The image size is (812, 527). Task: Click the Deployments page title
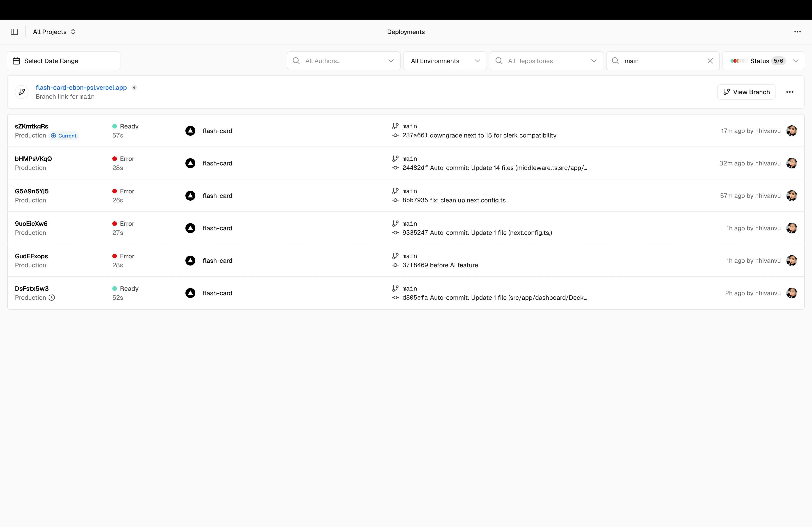coord(406,32)
